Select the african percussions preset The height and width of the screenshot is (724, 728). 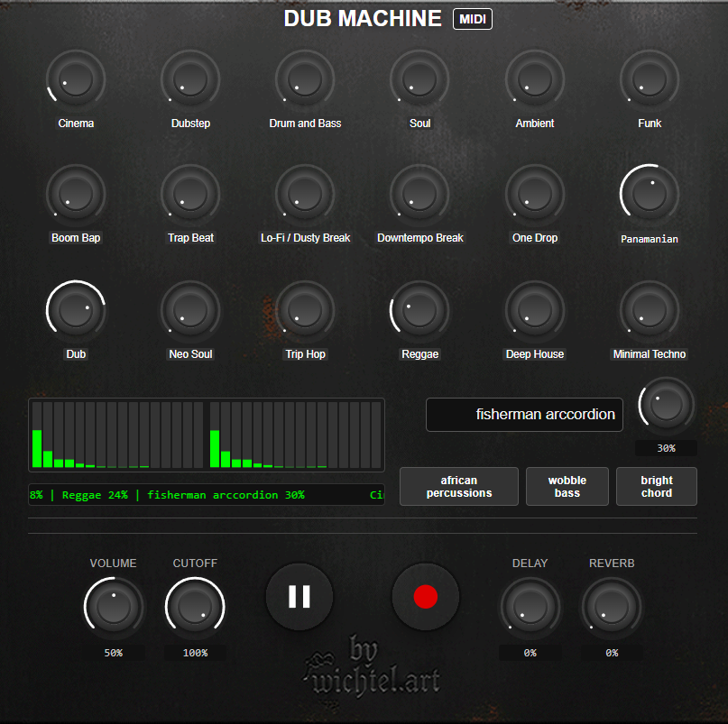tap(459, 487)
